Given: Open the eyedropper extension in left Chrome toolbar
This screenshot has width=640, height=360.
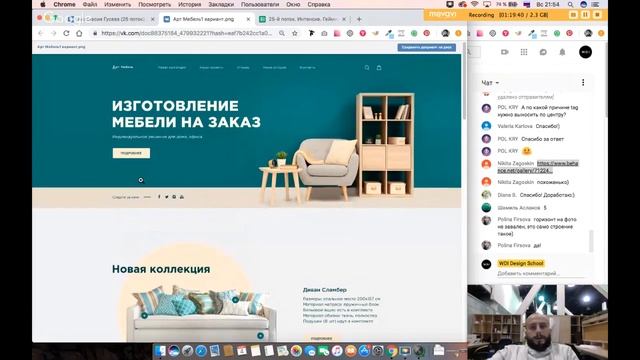Looking at the screenshot, I should point(389,33).
